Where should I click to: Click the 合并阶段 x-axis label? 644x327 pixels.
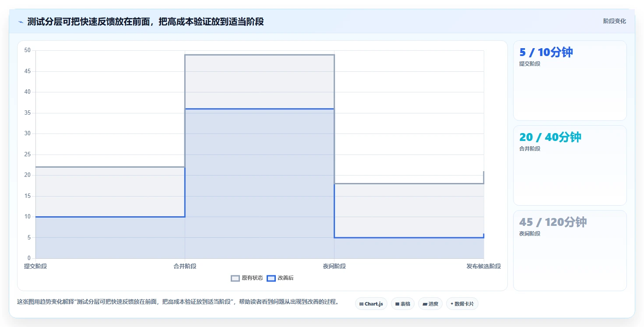click(185, 266)
